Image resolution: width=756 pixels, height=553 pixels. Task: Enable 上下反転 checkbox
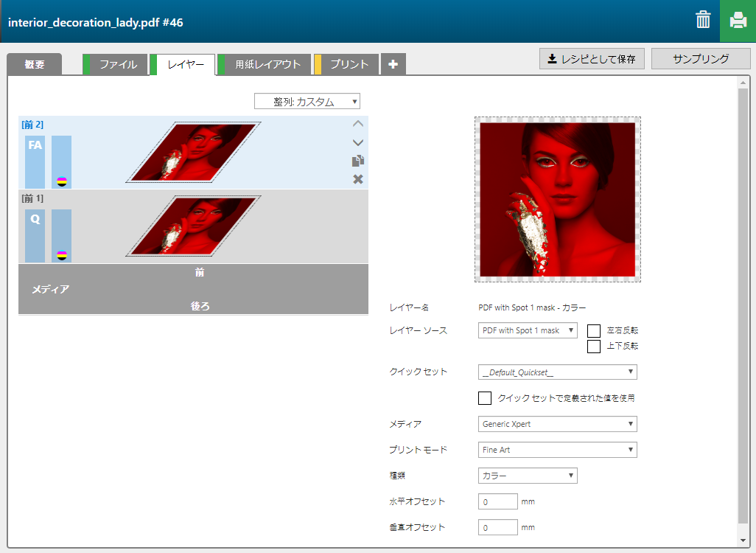tap(594, 346)
